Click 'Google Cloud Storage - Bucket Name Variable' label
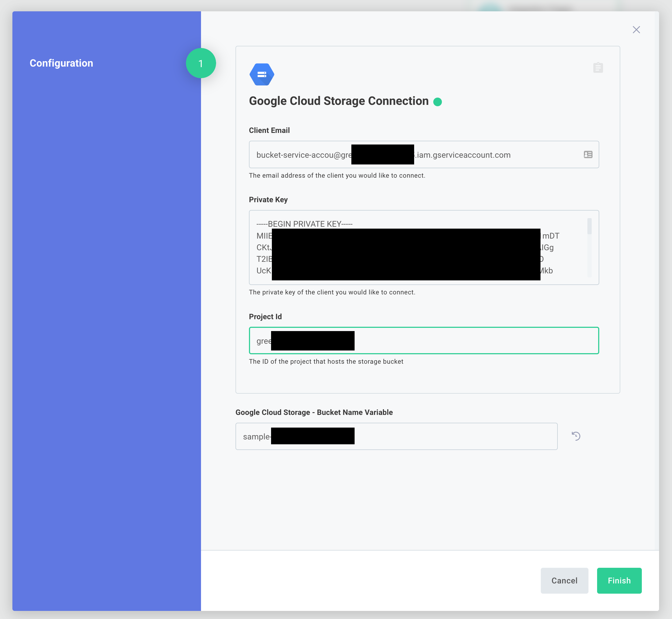The image size is (672, 619). tap(314, 412)
